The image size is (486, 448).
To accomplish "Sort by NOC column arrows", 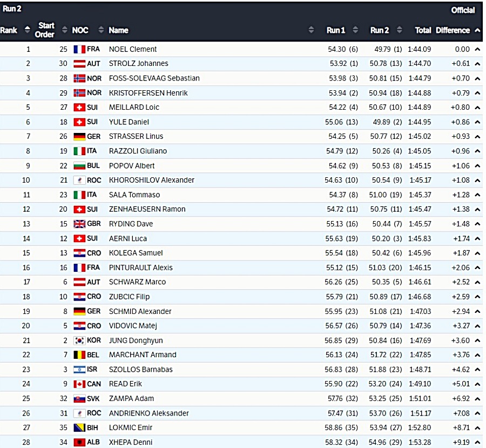I will [x=101, y=30].
